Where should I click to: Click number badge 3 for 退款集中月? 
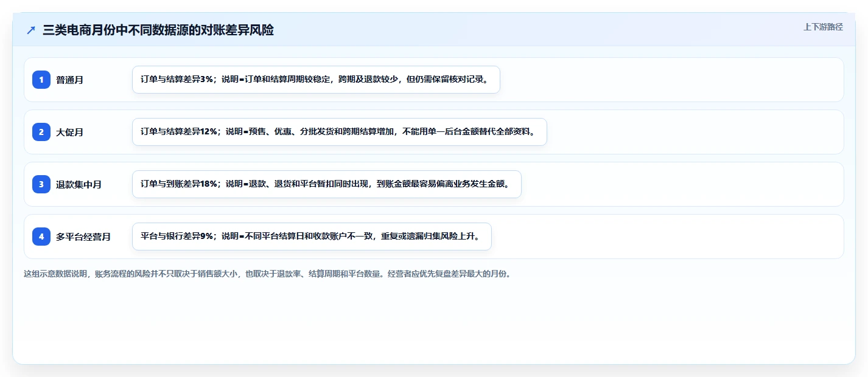(x=41, y=184)
